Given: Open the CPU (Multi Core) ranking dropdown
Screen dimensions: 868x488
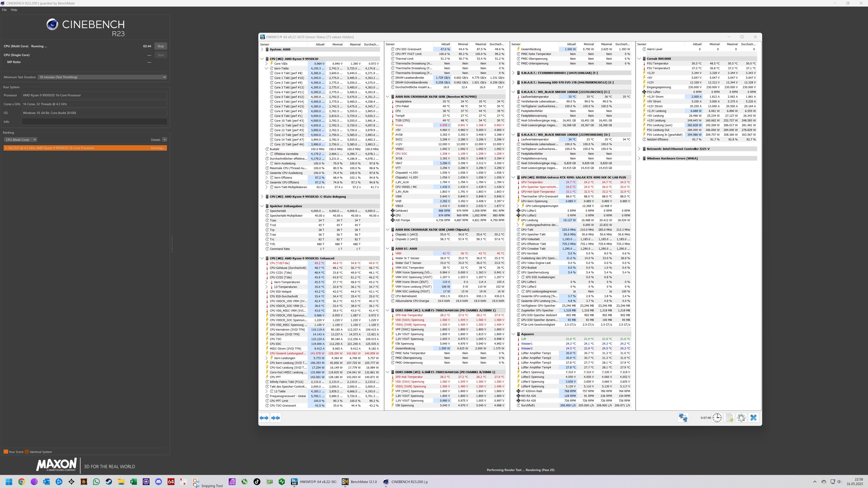Looking at the screenshot, I should [x=21, y=140].
